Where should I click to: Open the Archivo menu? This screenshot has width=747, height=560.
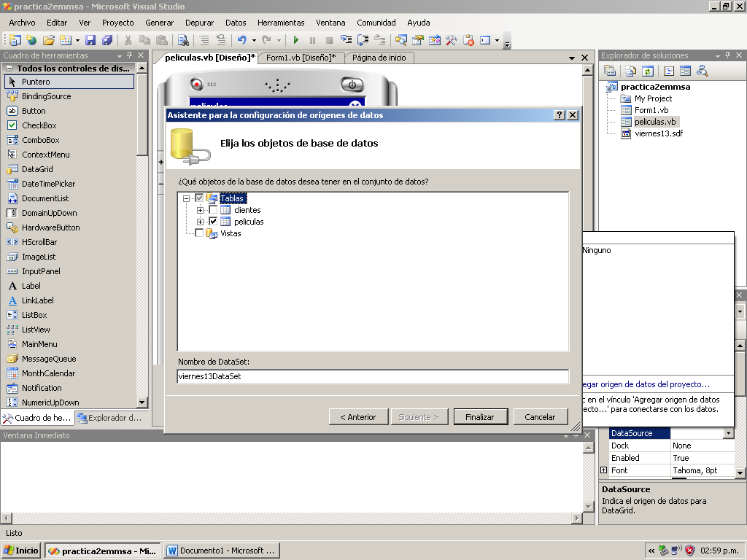(22, 23)
